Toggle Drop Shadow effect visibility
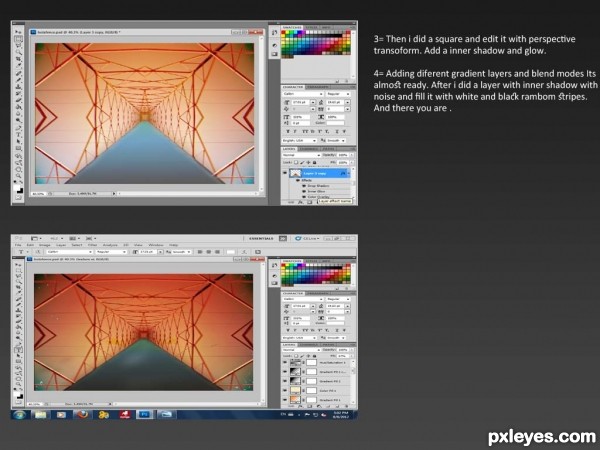The width and height of the screenshot is (600, 450). (304, 186)
